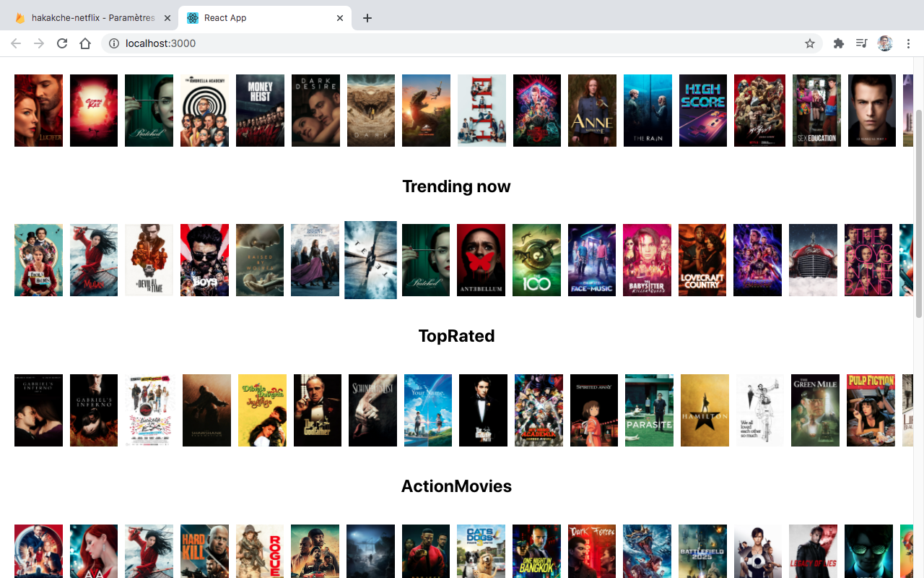Select the Anne poster
The height and width of the screenshot is (578, 924).
click(592, 111)
